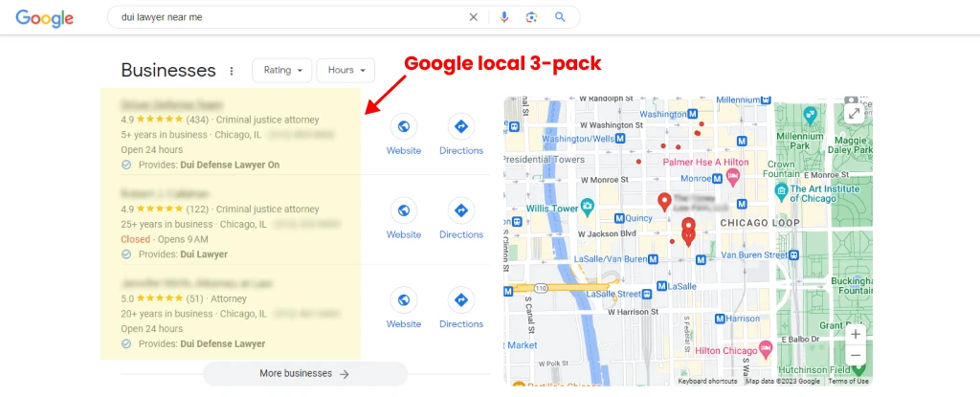Open Google Lens image search

[x=532, y=17]
